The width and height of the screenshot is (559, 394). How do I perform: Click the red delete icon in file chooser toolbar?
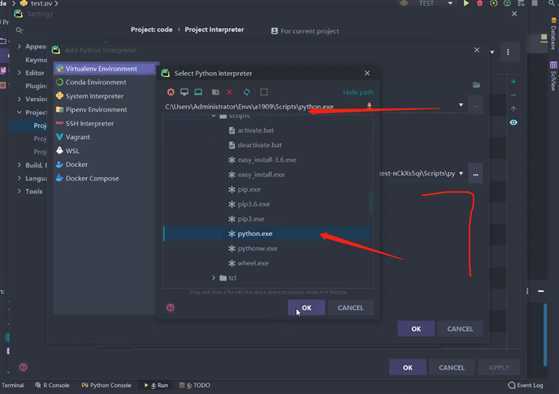pyautogui.click(x=229, y=92)
